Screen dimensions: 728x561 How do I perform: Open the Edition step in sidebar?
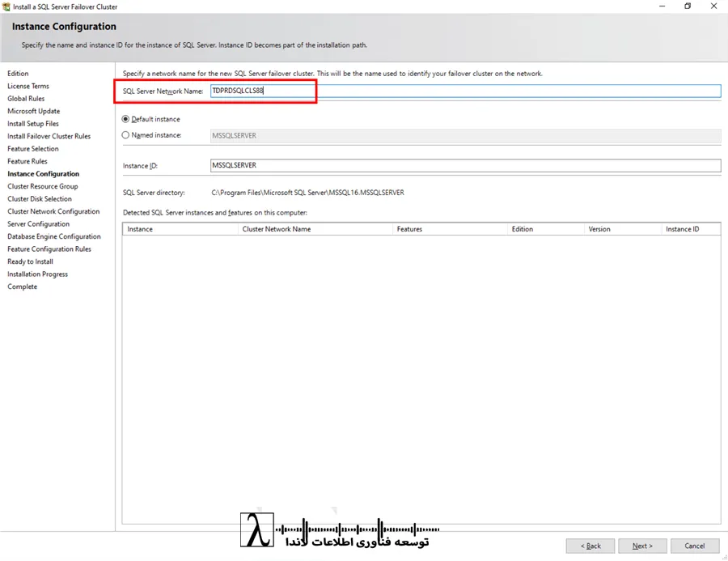pyautogui.click(x=18, y=74)
